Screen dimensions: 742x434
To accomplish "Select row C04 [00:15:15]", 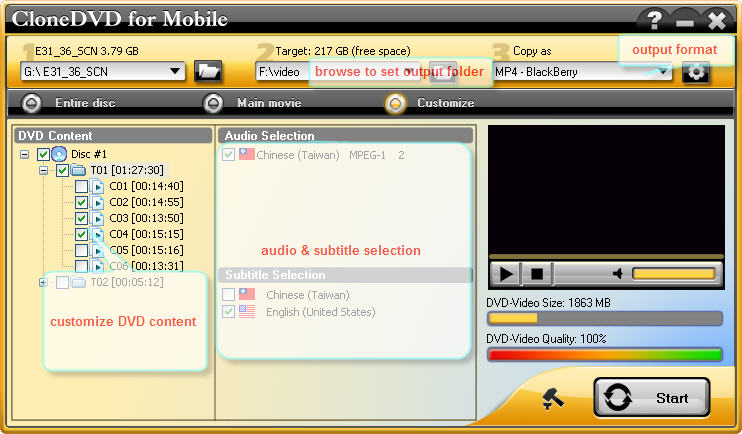I will click(x=146, y=234).
